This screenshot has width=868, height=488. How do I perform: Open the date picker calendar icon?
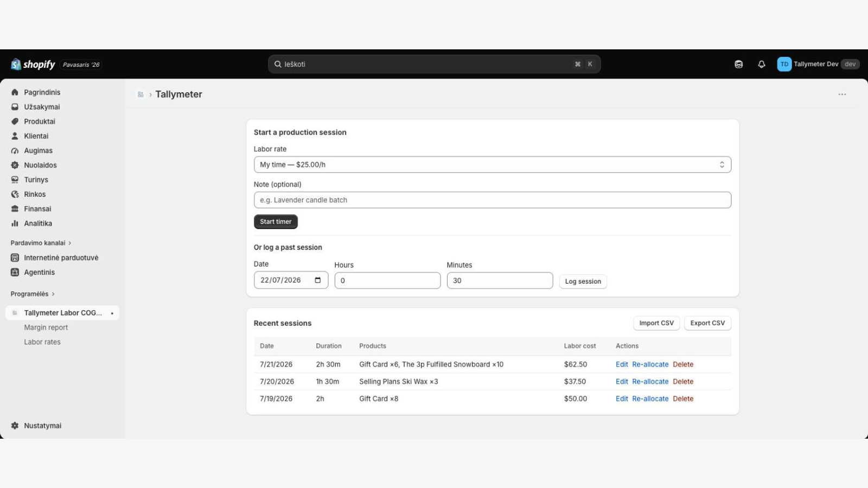point(318,280)
